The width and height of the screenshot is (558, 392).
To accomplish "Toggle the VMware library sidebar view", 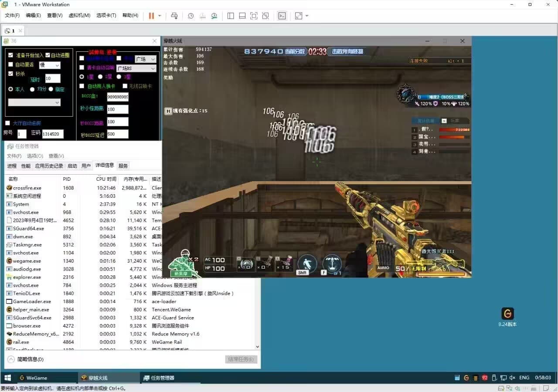I will point(231,16).
